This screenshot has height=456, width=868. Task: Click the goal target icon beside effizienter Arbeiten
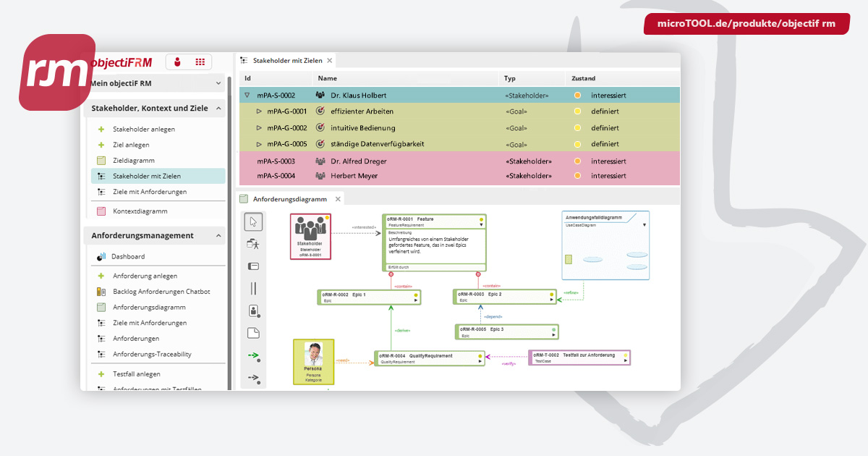click(320, 111)
